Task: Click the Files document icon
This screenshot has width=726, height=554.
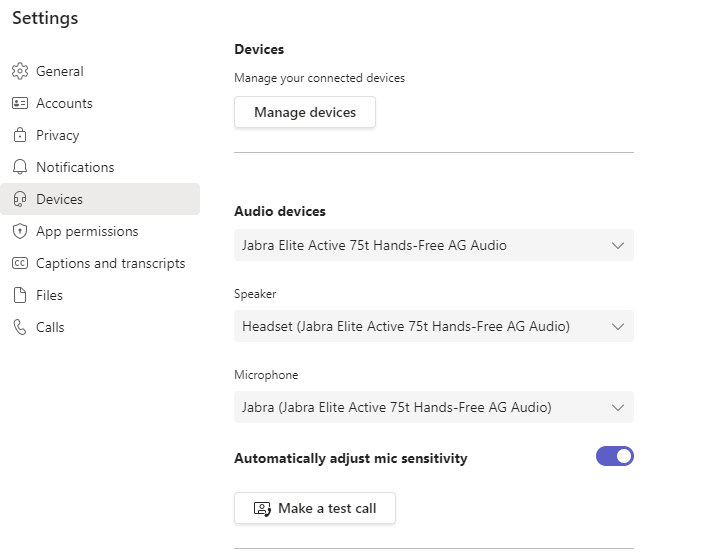Action: (20, 295)
